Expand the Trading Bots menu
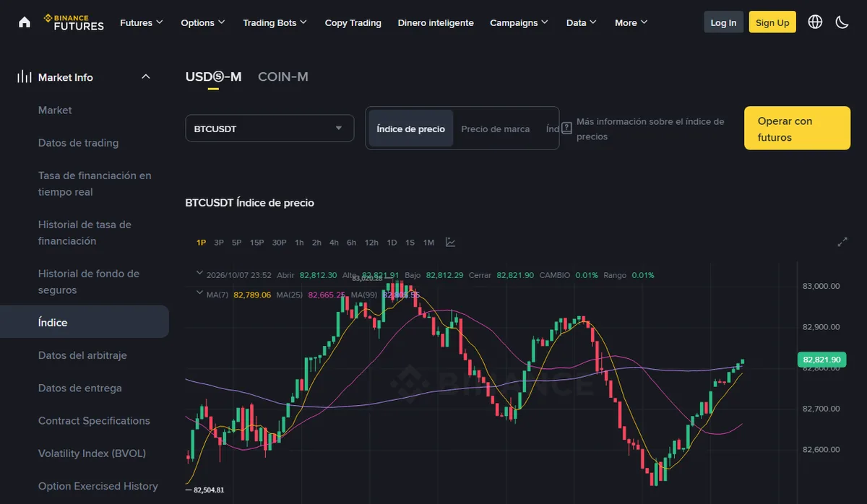 (275, 22)
